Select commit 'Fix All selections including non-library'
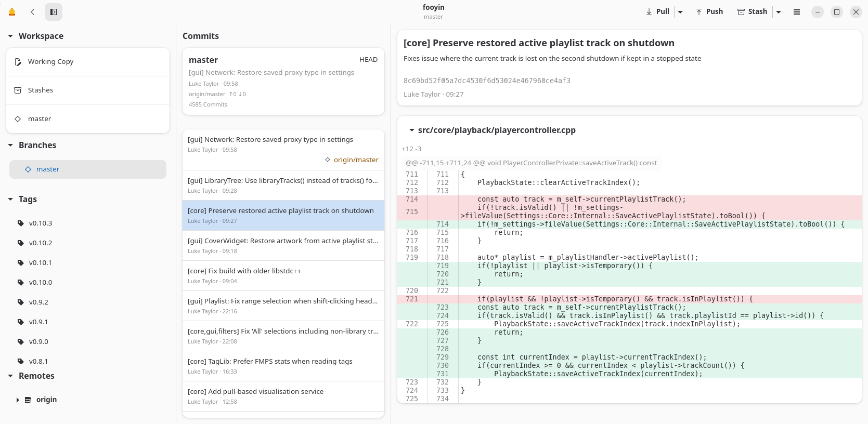868x424 pixels. tap(283, 336)
